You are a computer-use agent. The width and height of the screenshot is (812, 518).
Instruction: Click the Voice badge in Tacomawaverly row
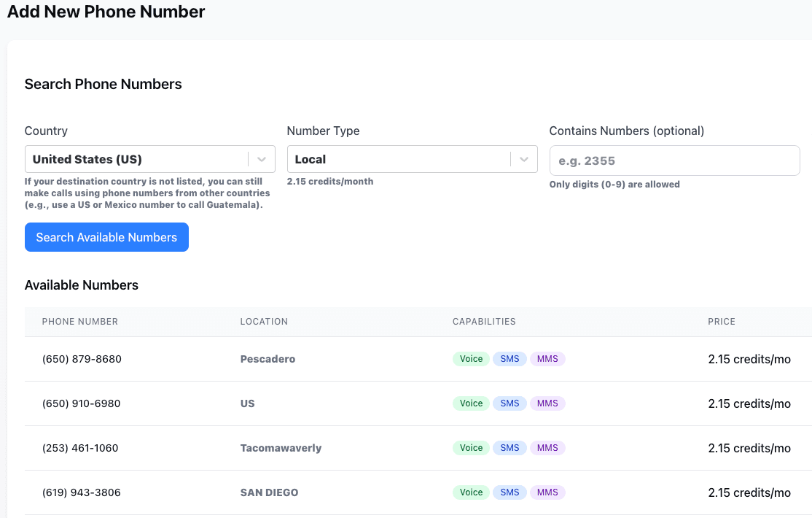tap(471, 448)
